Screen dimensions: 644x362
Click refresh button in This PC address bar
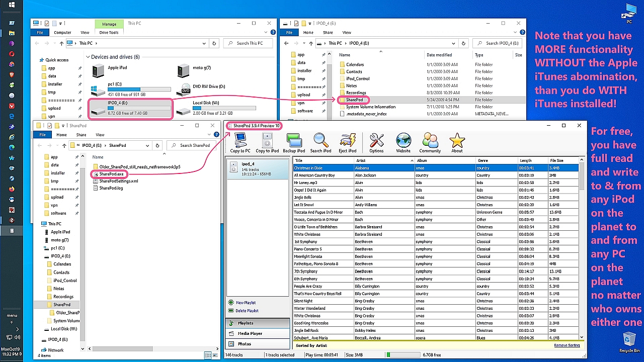pyautogui.click(x=214, y=43)
